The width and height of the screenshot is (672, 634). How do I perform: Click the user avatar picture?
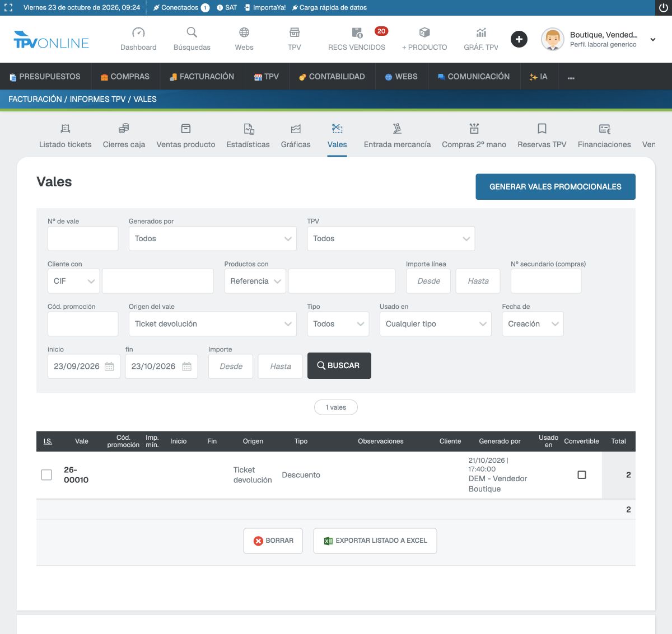553,39
